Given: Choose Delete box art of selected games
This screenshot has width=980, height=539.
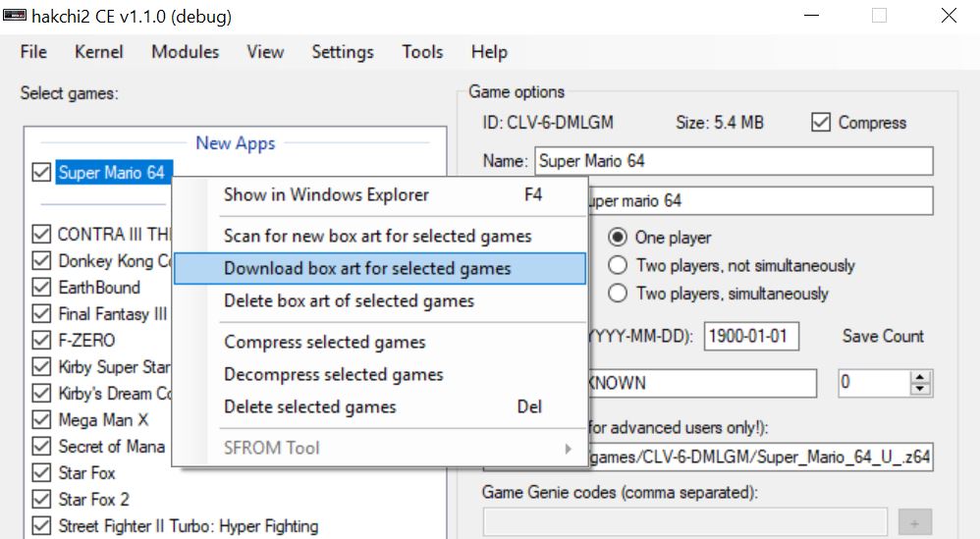Looking at the screenshot, I should point(380,301).
